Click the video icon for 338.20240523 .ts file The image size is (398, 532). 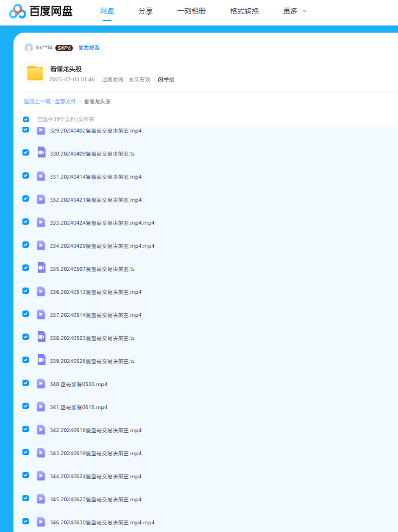41,337
